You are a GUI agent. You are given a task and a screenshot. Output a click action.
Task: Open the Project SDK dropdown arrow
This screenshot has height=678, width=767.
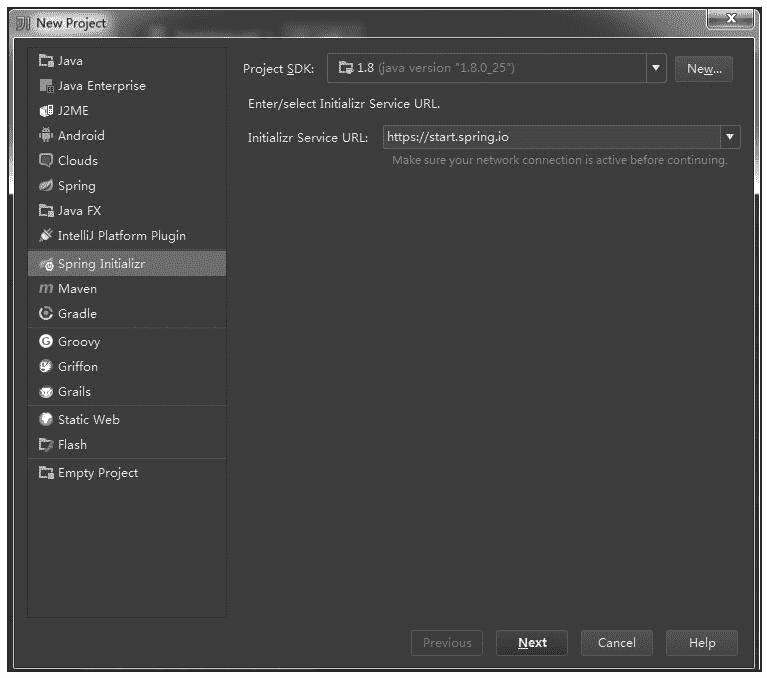(x=656, y=69)
